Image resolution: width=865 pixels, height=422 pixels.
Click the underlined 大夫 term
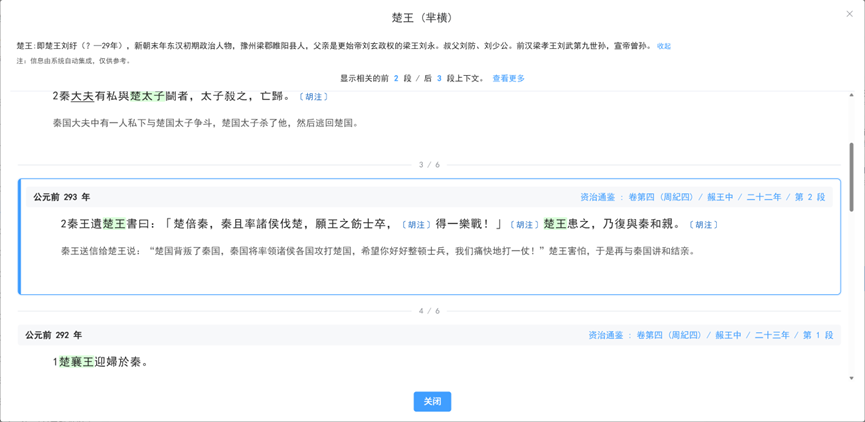pyautogui.click(x=83, y=97)
